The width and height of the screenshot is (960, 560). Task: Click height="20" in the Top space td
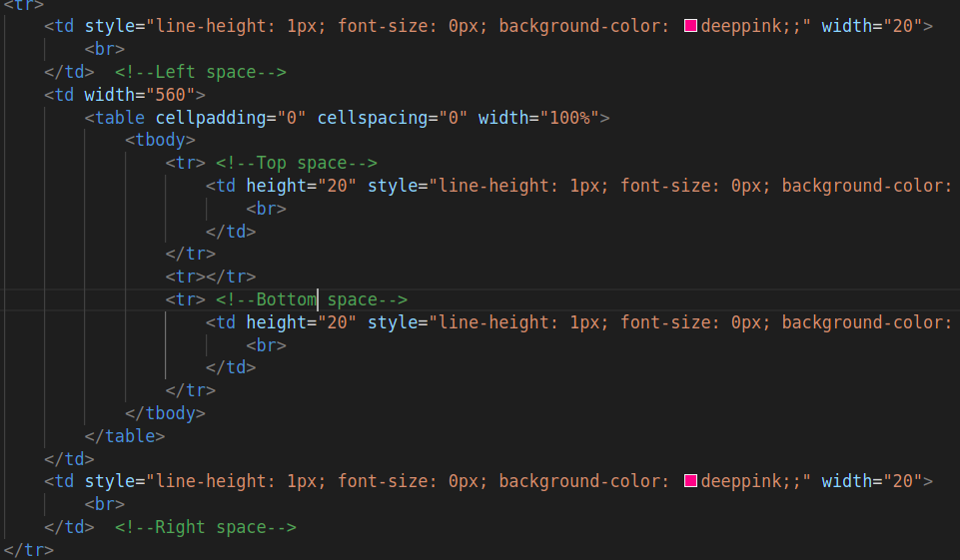tap(302, 186)
